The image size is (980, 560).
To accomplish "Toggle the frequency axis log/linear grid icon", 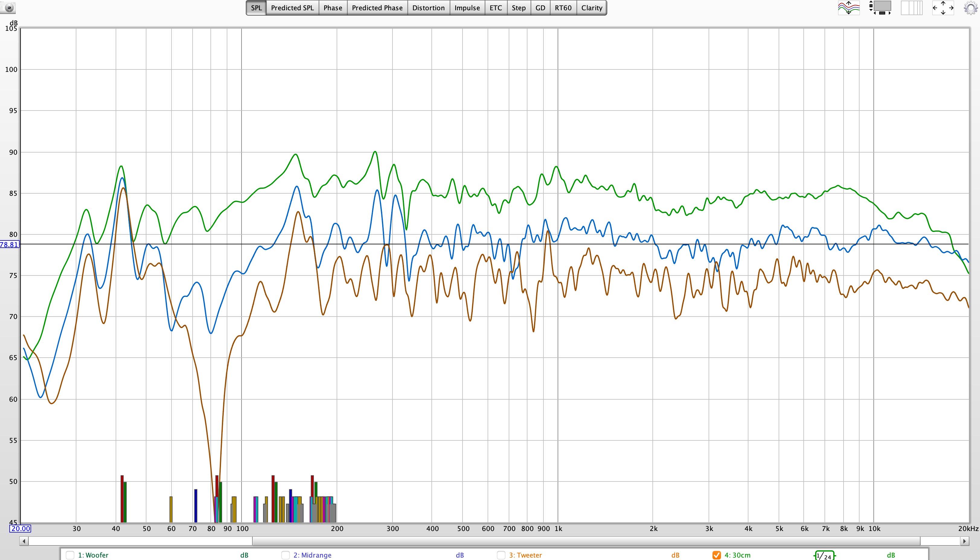I will (x=911, y=8).
